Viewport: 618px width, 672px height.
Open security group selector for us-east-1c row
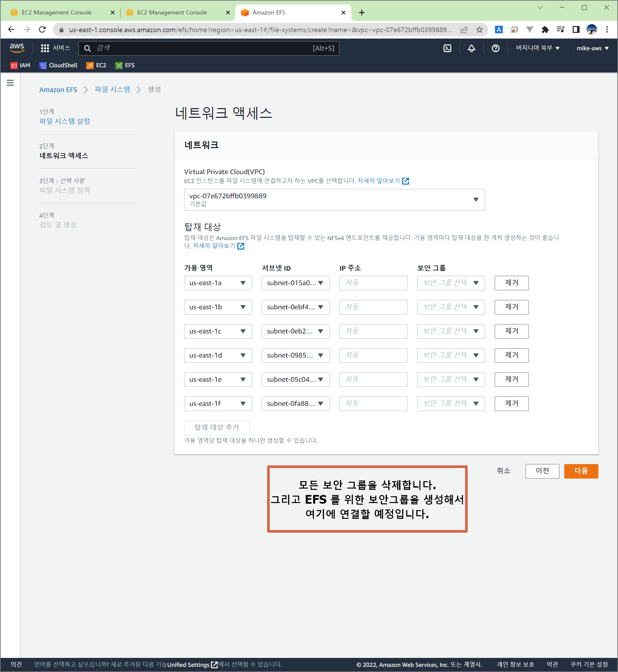click(x=450, y=331)
